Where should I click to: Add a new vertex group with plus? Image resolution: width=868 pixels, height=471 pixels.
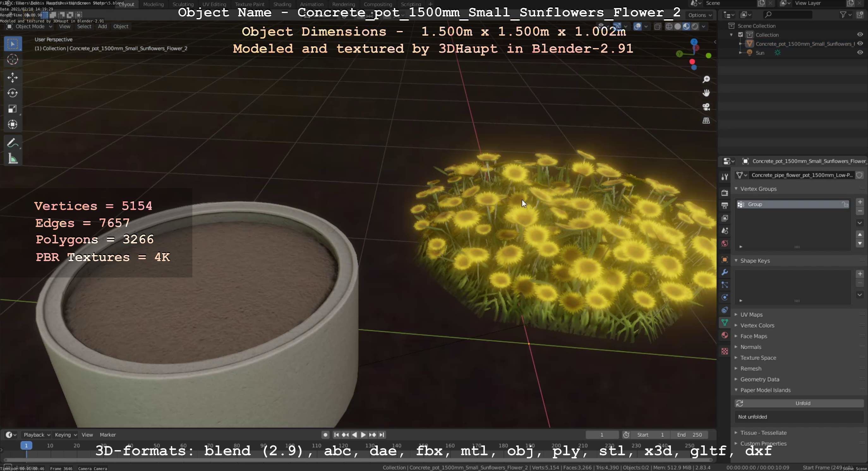860,202
